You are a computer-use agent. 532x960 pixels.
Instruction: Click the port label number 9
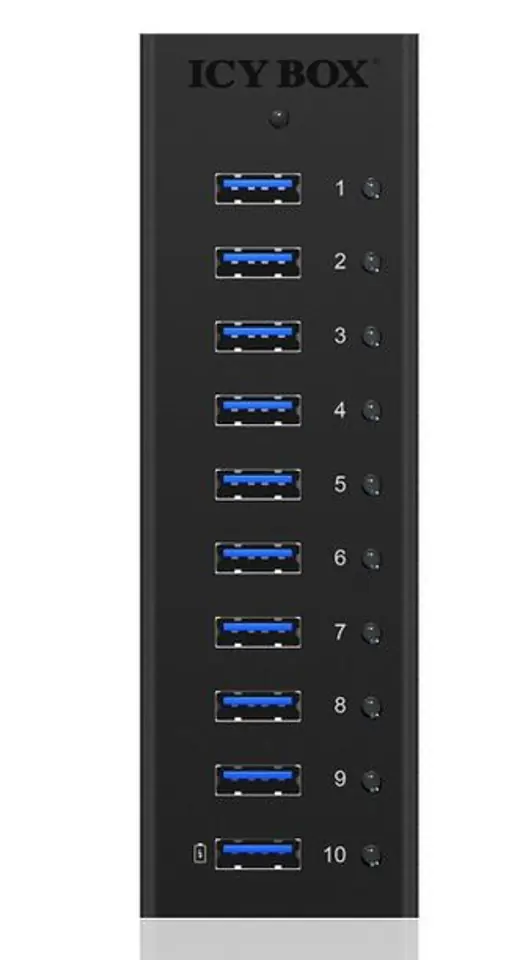click(340, 779)
